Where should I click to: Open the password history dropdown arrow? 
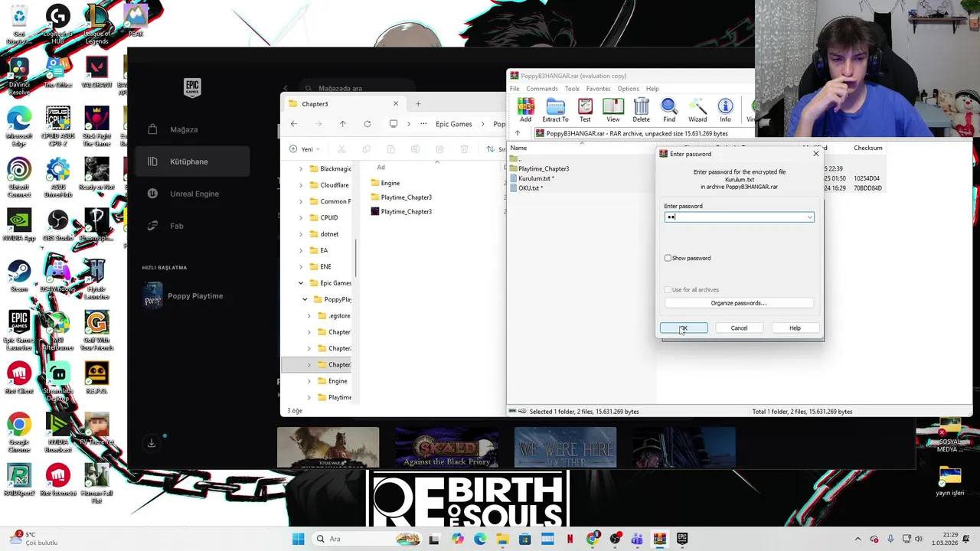click(809, 217)
